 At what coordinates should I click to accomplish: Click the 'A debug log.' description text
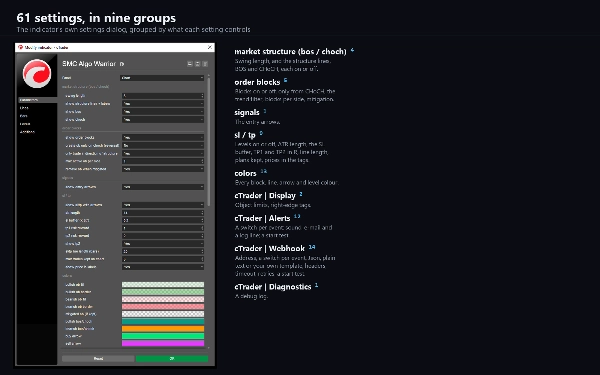tap(251, 296)
